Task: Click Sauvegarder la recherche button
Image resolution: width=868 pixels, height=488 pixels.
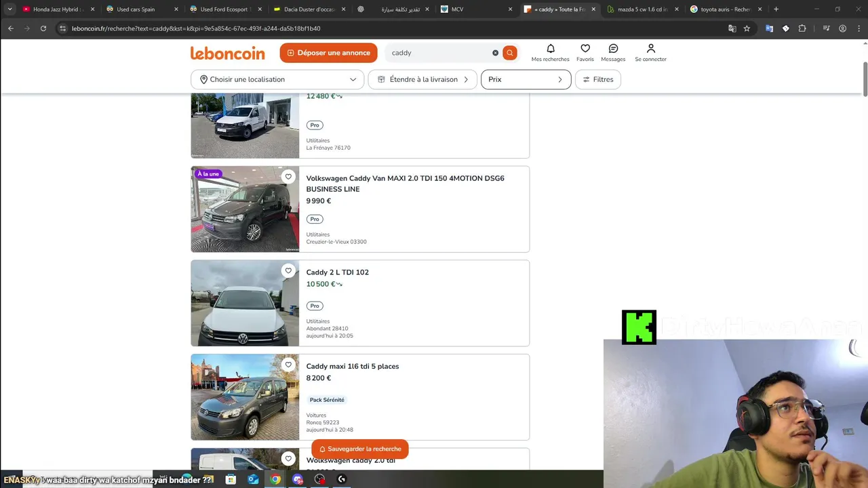Action: point(359,449)
